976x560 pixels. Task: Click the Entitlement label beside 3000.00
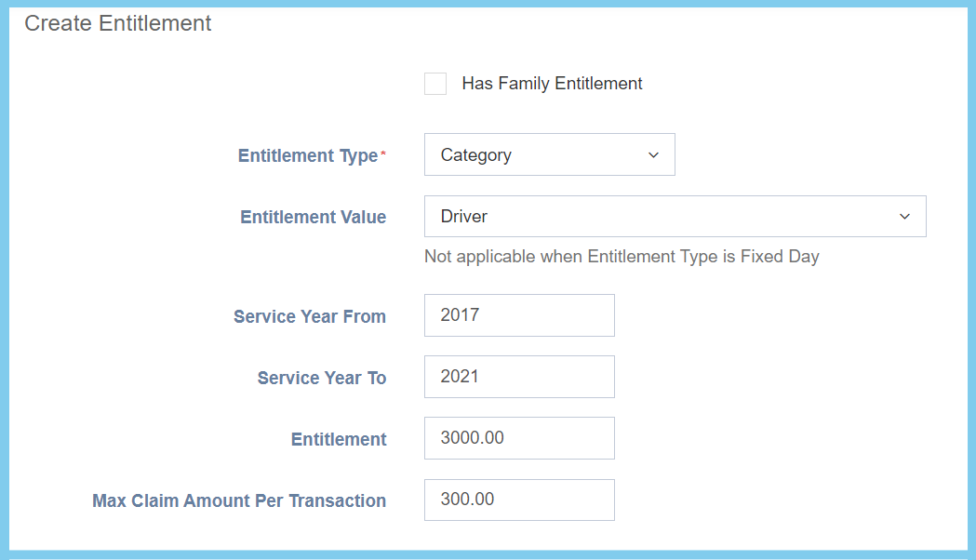click(x=339, y=440)
